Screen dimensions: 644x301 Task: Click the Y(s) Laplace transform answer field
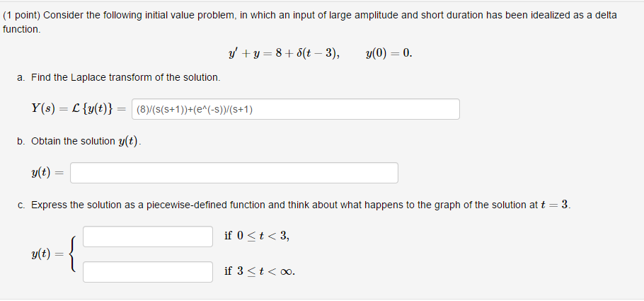[295, 109]
